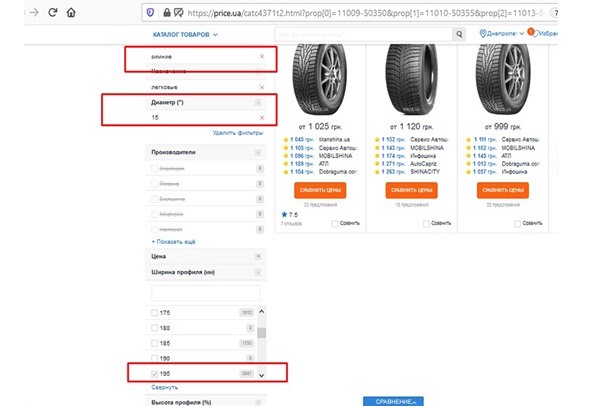610x406 pixels.
Task: Click the site security padlock icon
Action: coord(166,14)
